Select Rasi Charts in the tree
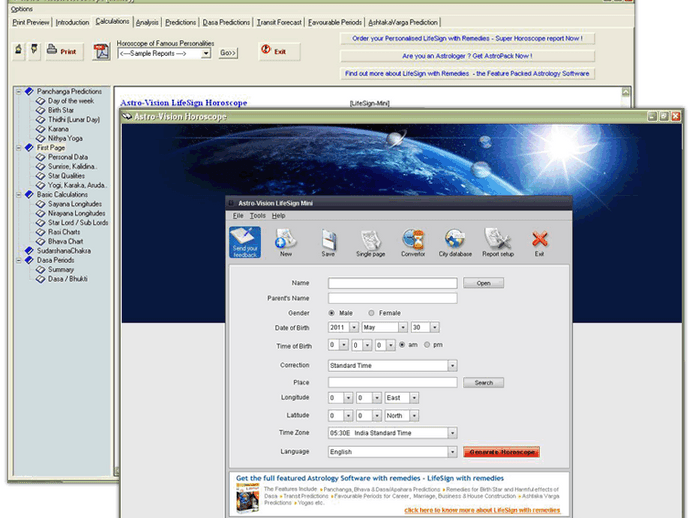 pyautogui.click(x=64, y=232)
